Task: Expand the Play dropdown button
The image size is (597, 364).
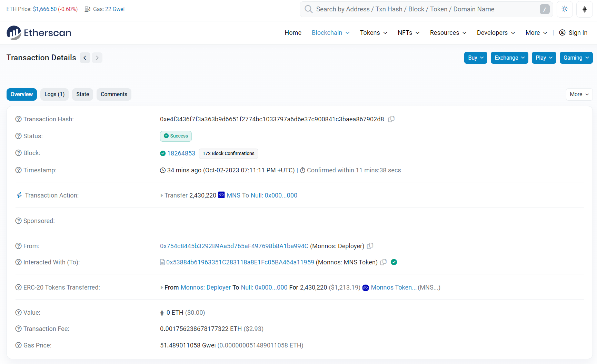Action: click(x=544, y=58)
